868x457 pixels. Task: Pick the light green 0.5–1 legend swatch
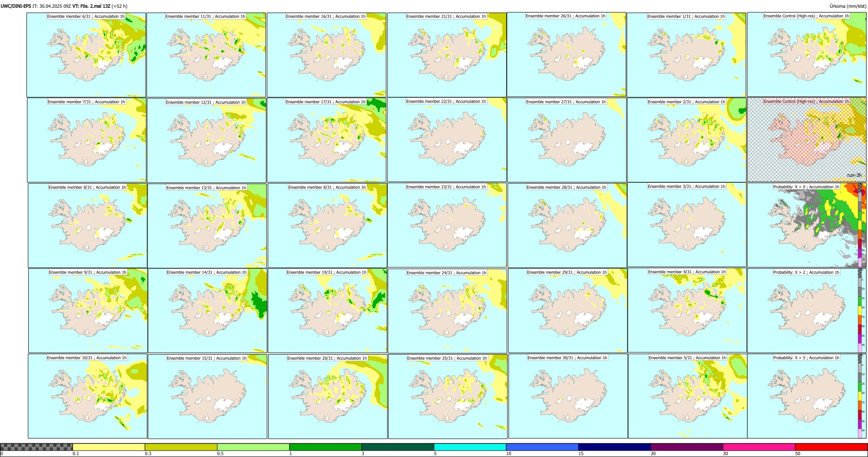253,447
